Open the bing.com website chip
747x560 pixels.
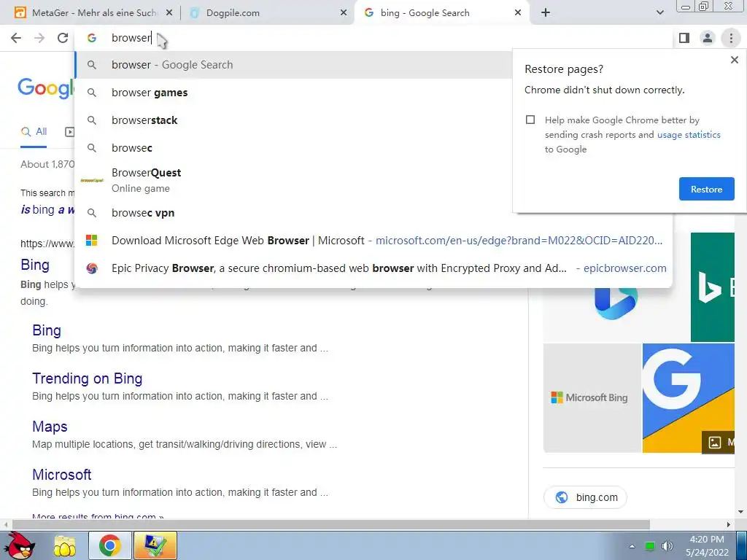click(586, 497)
